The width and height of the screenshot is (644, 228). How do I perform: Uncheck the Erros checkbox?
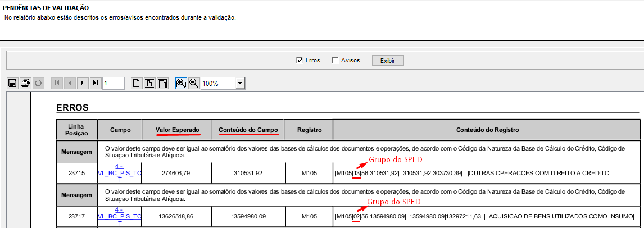coord(300,60)
